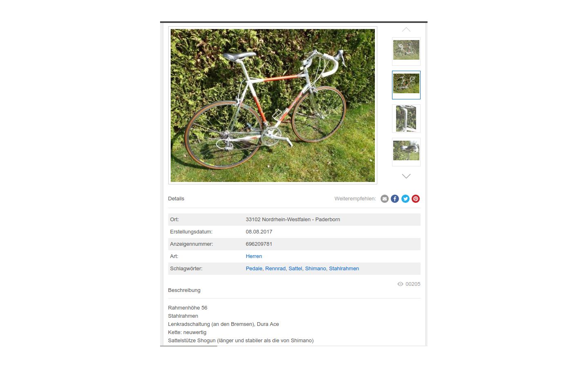The image size is (588, 368).
Task: Show next thumbnails with the down chevron
Action: (406, 176)
